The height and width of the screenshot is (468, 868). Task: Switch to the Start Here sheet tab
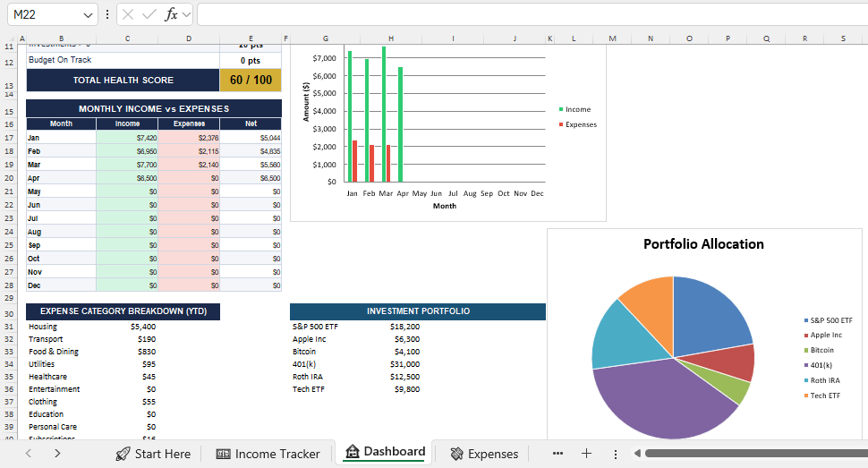(x=153, y=454)
